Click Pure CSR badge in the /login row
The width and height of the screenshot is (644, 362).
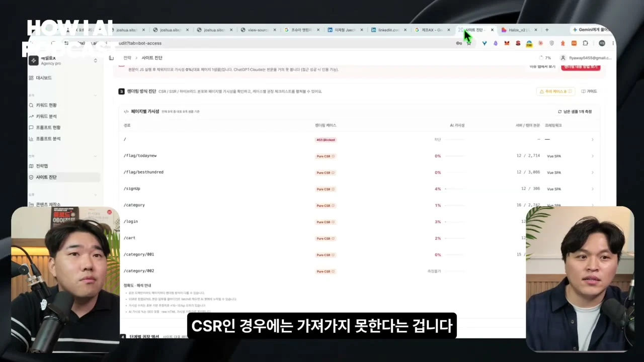pyautogui.click(x=326, y=222)
